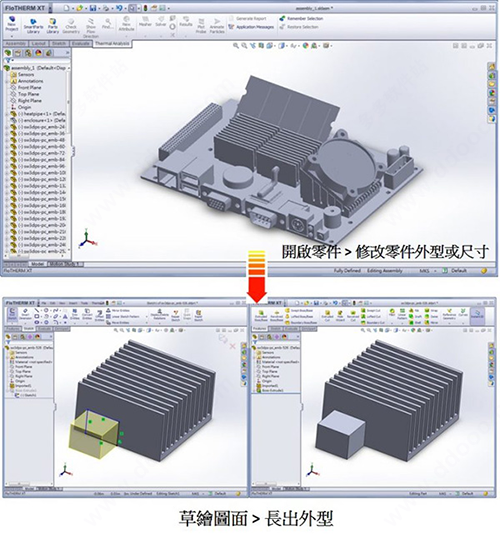Click Extruded Boss/Base in bottom-right window
Viewport: 500px width, 539px height.
(x=261, y=315)
